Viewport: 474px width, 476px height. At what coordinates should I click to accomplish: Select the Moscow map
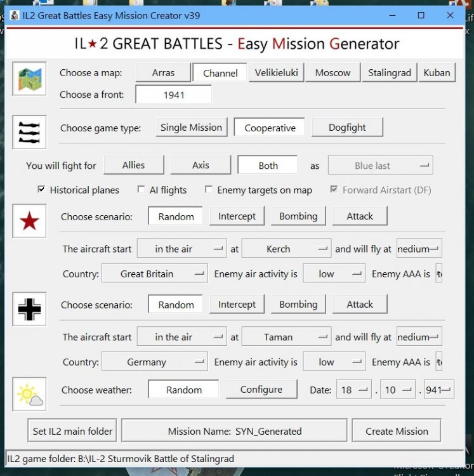click(x=333, y=72)
